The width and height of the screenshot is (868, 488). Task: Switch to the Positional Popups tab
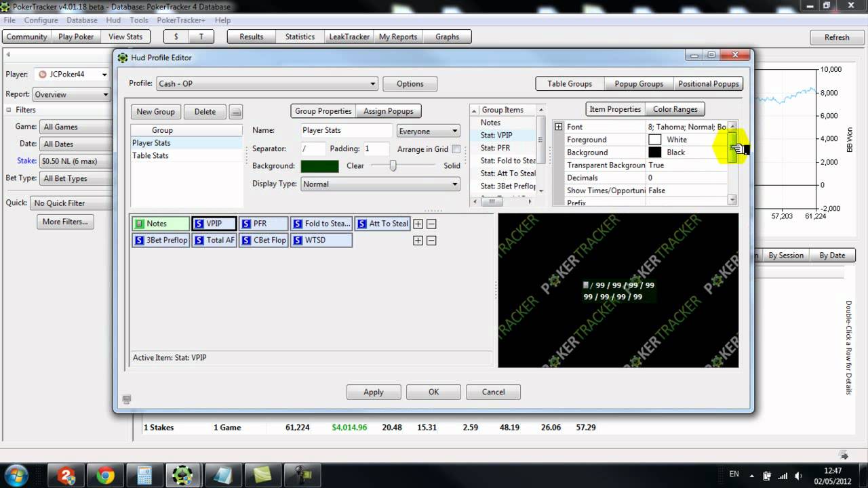point(709,84)
